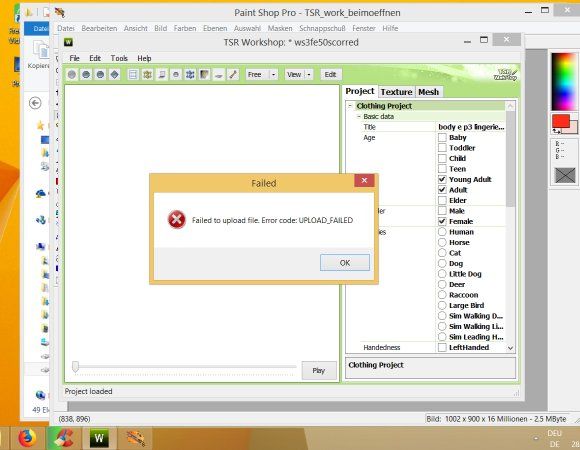Screen dimensions: 580x450
Task: Open the Tools menu in TSR Workshop
Action: coord(119,58)
